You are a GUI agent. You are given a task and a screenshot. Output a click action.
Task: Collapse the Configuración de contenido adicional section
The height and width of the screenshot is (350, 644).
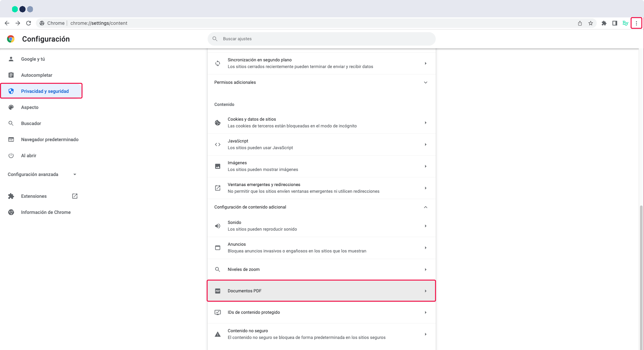pyautogui.click(x=426, y=207)
